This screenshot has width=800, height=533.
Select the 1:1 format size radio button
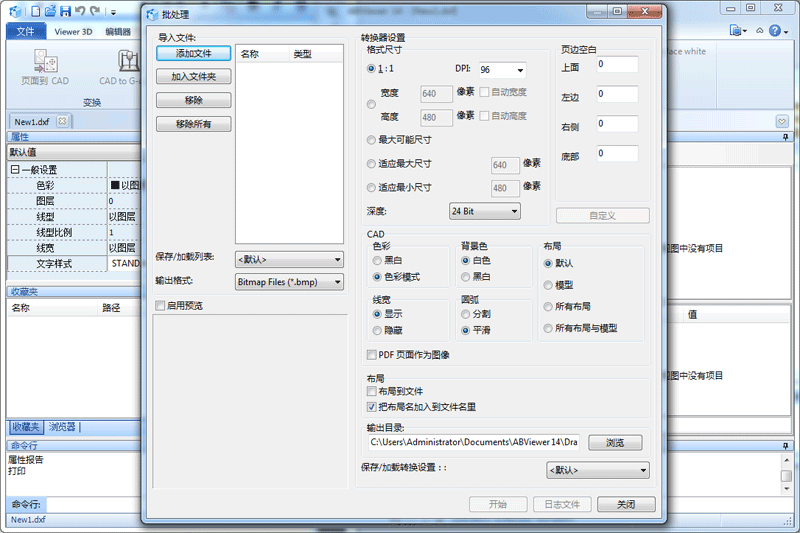[371, 68]
